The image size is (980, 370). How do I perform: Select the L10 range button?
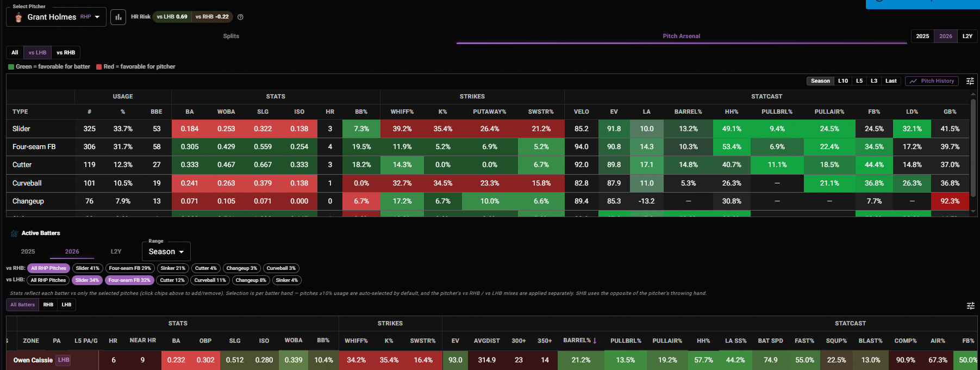(x=843, y=81)
